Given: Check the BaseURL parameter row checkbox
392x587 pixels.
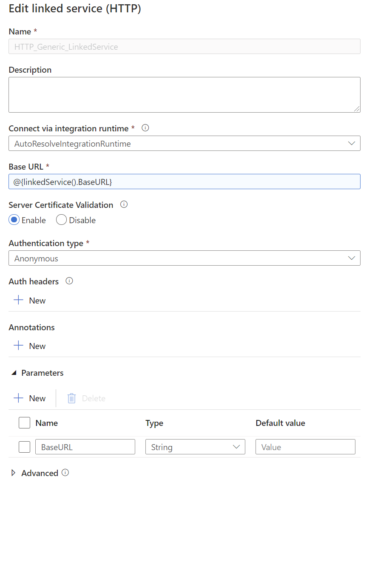Looking at the screenshot, I should click(x=25, y=447).
